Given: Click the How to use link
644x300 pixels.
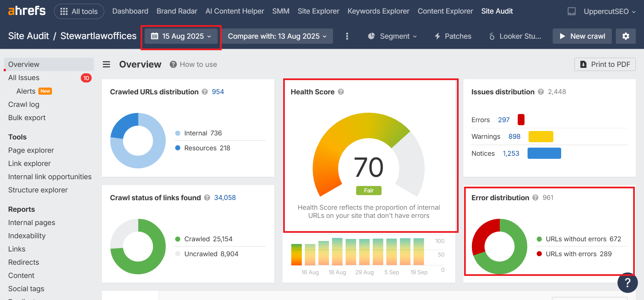Looking at the screenshot, I should 198,64.
